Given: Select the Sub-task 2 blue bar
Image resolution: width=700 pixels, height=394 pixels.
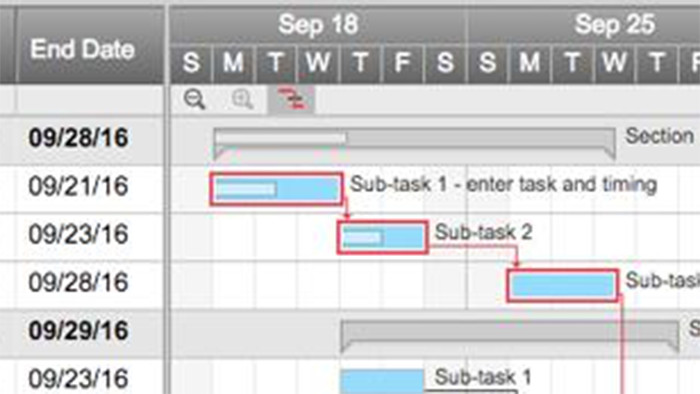Looking at the screenshot, I should [383, 237].
